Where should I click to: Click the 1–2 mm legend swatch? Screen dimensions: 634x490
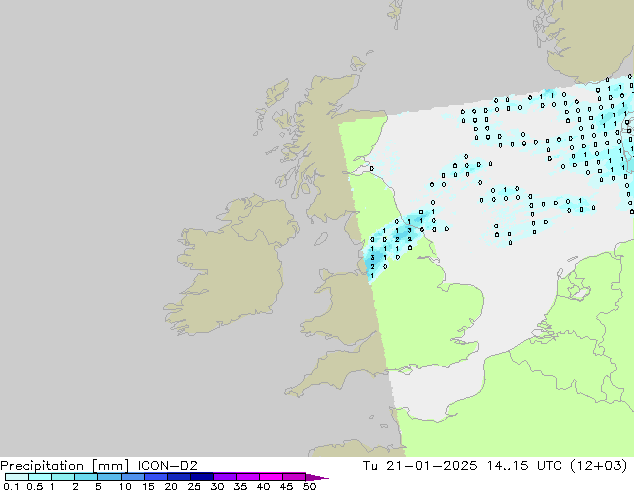(x=63, y=477)
